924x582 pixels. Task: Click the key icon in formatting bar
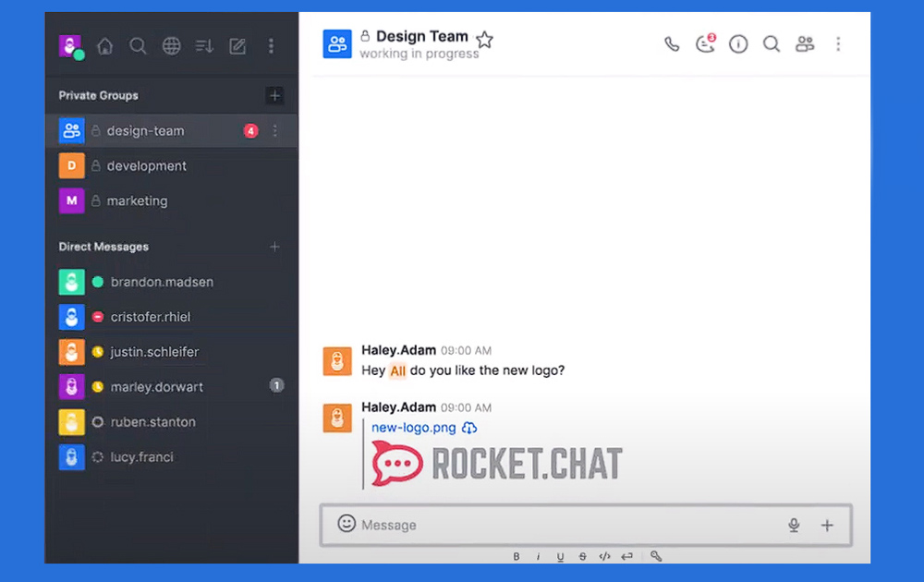656,556
